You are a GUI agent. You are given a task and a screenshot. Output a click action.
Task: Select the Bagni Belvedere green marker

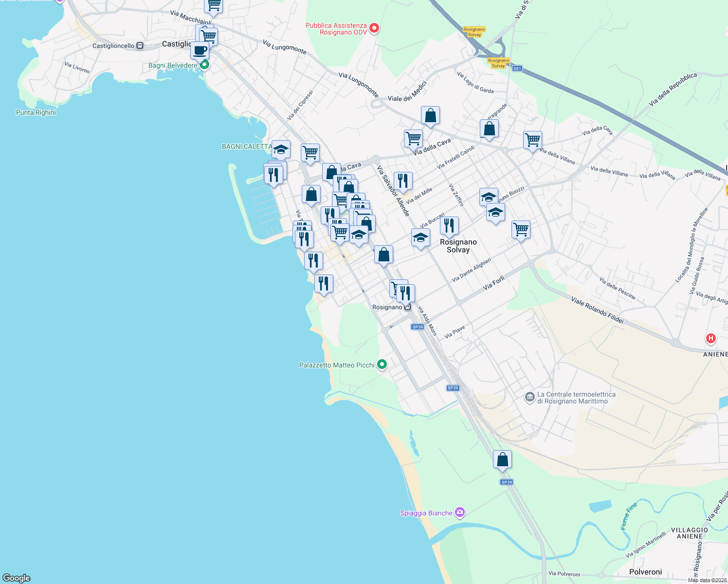coord(204,63)
